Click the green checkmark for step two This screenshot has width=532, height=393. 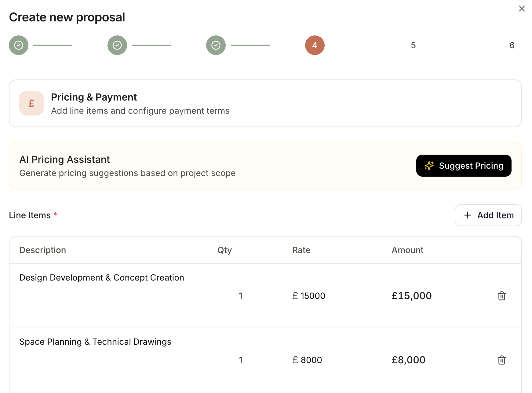117,45
